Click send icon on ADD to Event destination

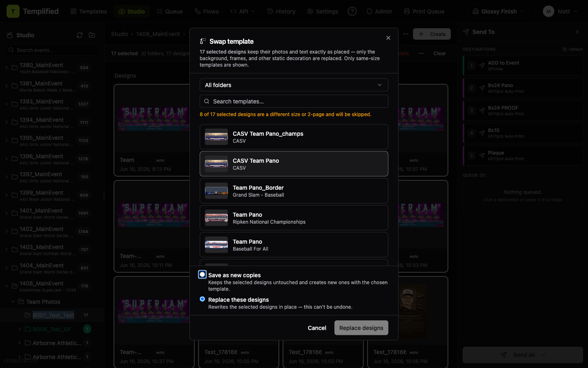click(x=482, y=65)
